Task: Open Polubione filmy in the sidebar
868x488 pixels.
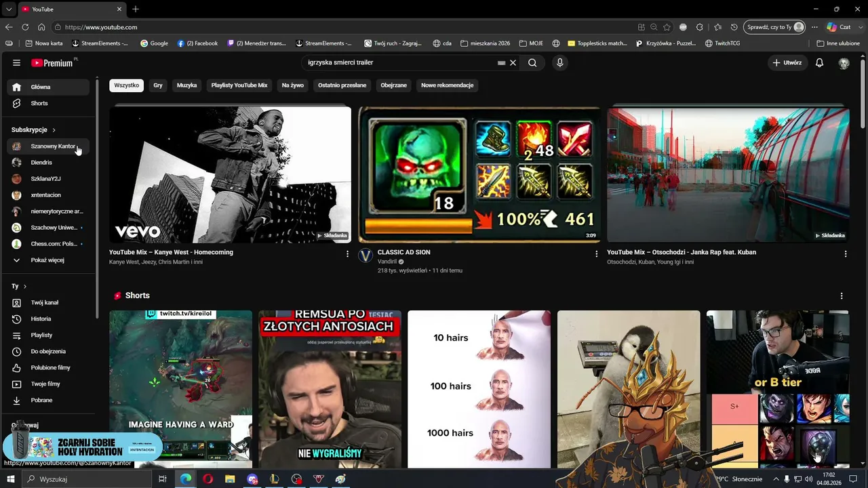Action: (x=48, y=367)
